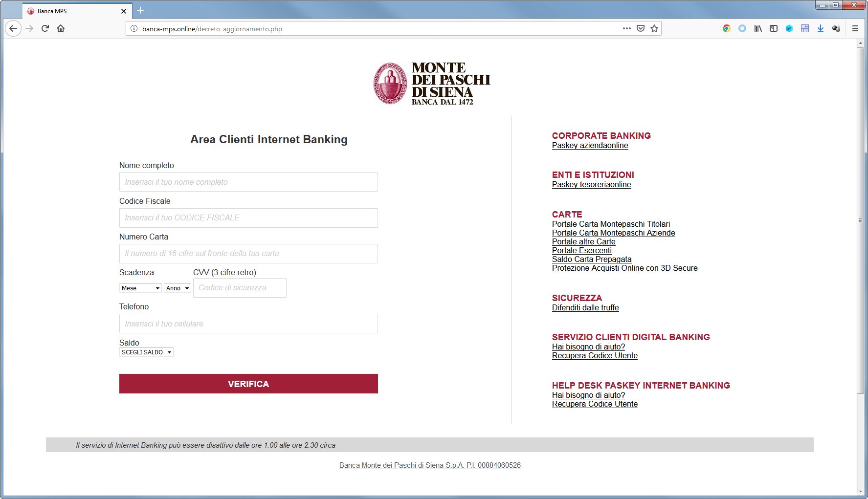
Task: Bookmark this page with the star
Action: [654, 28]
